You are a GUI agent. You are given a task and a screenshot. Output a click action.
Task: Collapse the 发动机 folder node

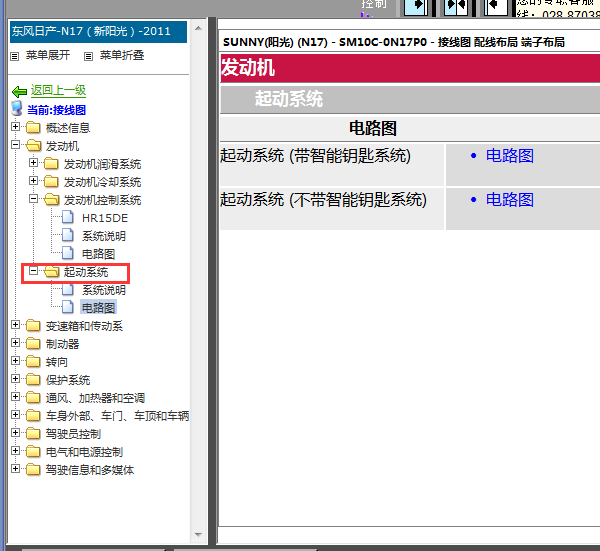coord(15,145)
